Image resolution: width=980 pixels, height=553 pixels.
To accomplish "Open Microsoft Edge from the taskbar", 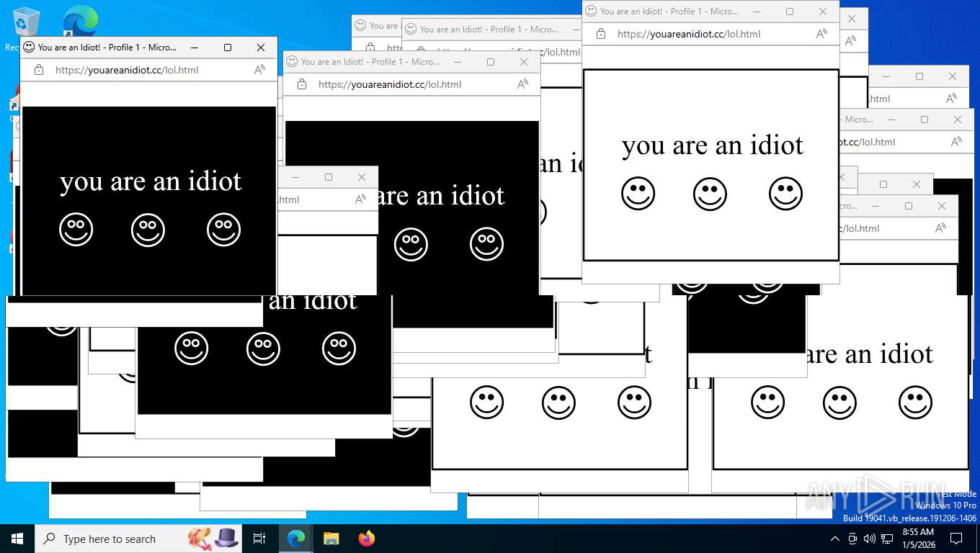I will tap(295, 539).
